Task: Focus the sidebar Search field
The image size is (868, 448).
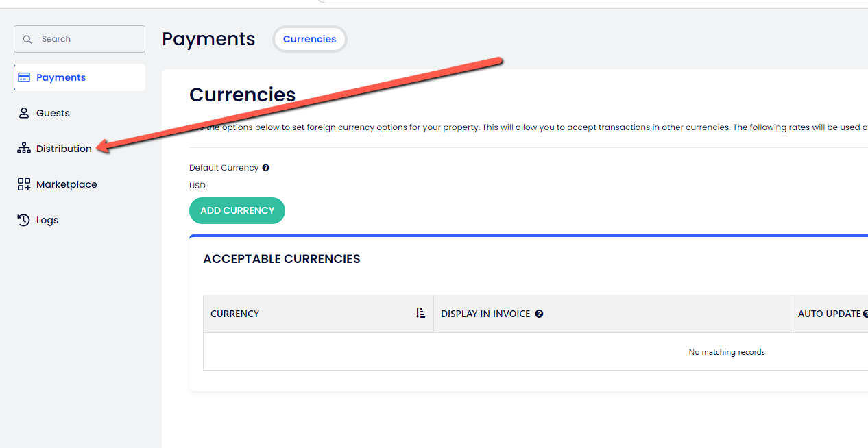Action: pyautogui.click(x=86, y=39)
